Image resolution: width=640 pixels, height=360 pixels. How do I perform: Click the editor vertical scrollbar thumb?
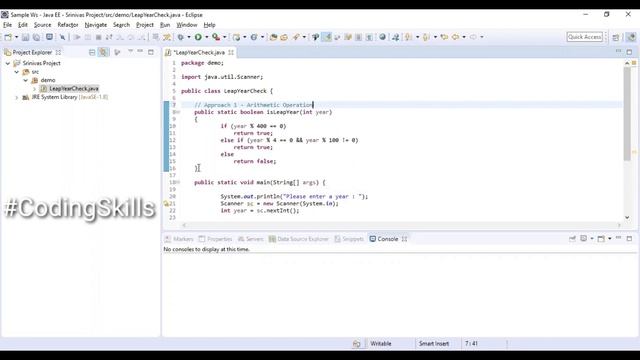click(627, 113)
